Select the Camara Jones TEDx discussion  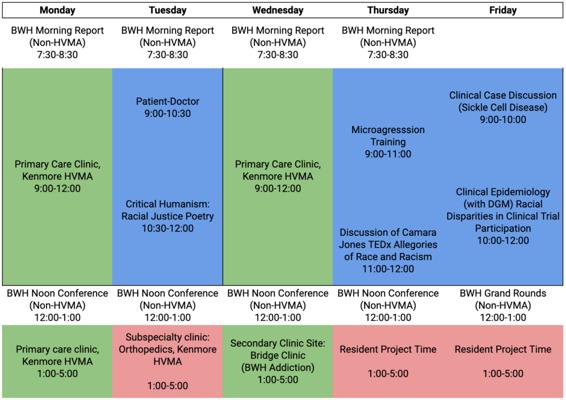(388, 251)
